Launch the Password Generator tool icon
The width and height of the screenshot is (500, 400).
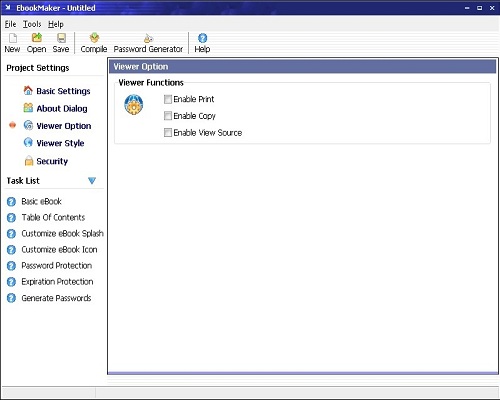tap(148, 38)
